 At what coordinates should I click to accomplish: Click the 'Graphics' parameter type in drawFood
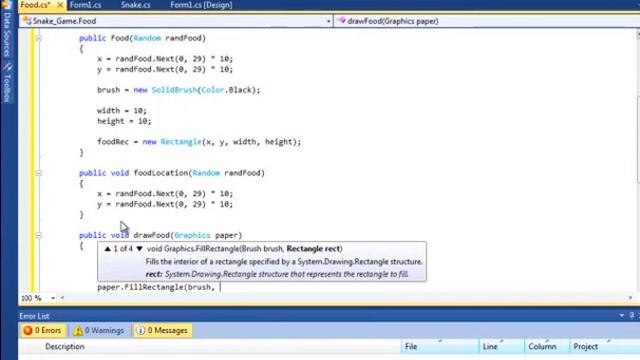point(192,235)
